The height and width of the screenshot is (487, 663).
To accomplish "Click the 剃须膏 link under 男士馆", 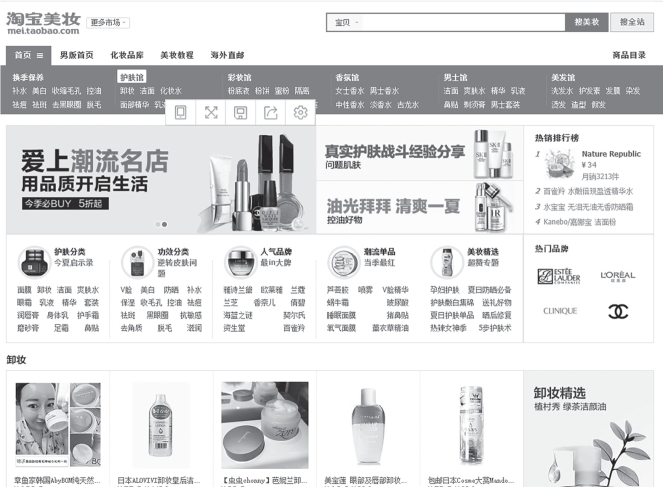I will pyautogui.click(x=474, y=104).
